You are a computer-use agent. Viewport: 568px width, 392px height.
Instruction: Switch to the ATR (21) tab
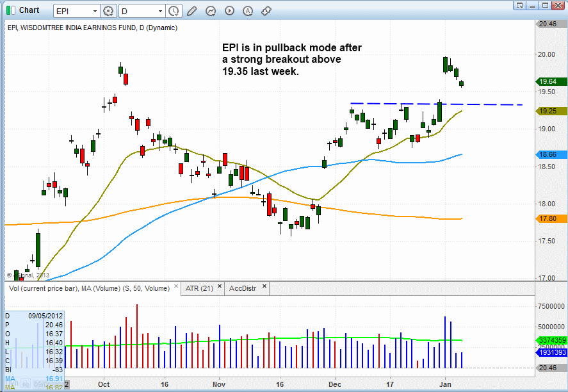199,288
